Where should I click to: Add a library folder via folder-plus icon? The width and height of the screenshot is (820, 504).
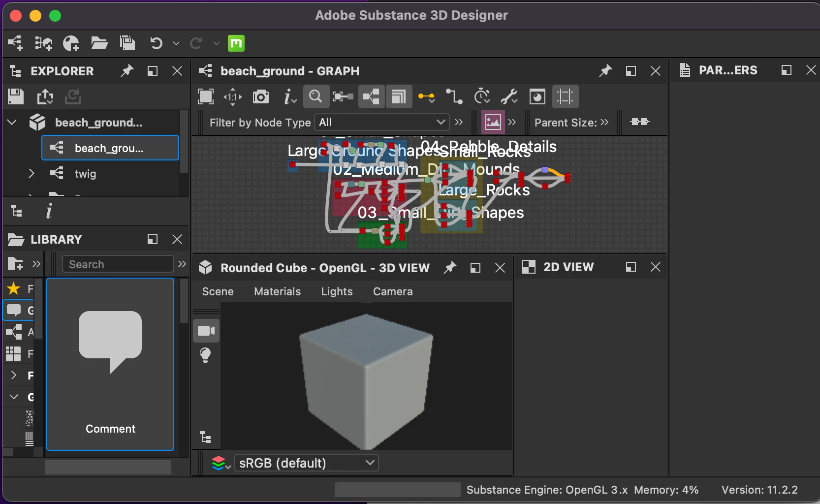coord(15,264)
